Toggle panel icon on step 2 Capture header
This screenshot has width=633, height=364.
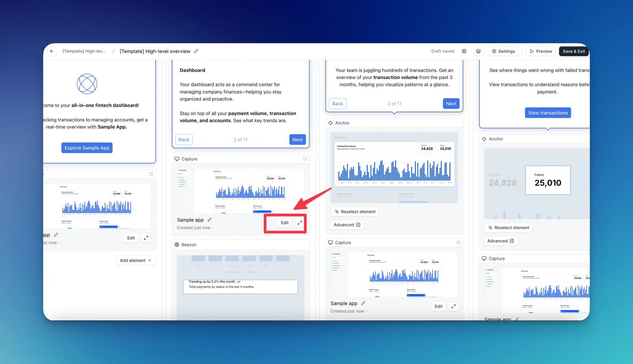point(305,159)
